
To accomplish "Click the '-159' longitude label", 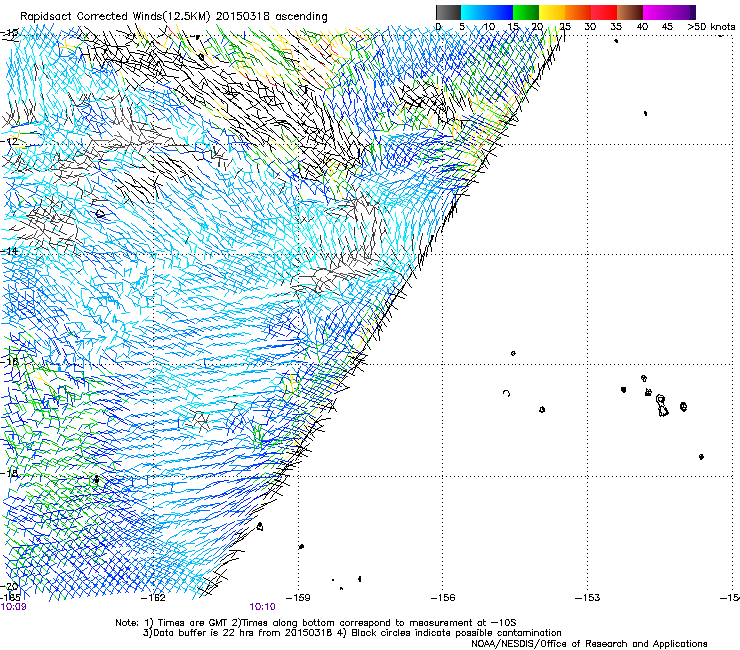I will tap(298, 598).
